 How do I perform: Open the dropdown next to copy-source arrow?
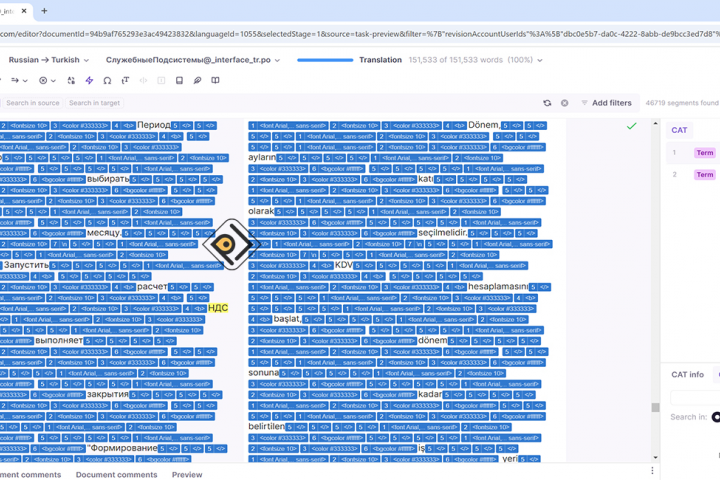(x=25, y=81)
